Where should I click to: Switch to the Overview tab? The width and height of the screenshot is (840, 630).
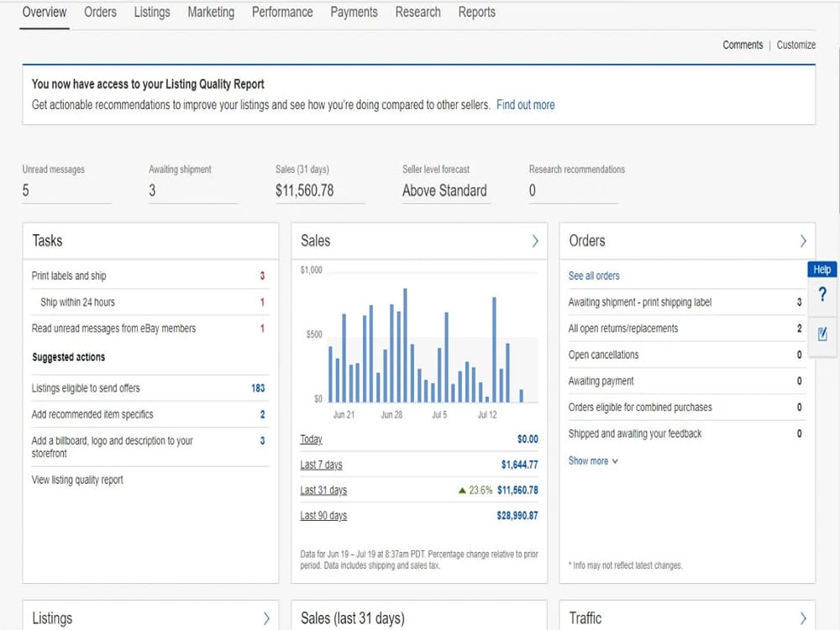tap(45, 13)
